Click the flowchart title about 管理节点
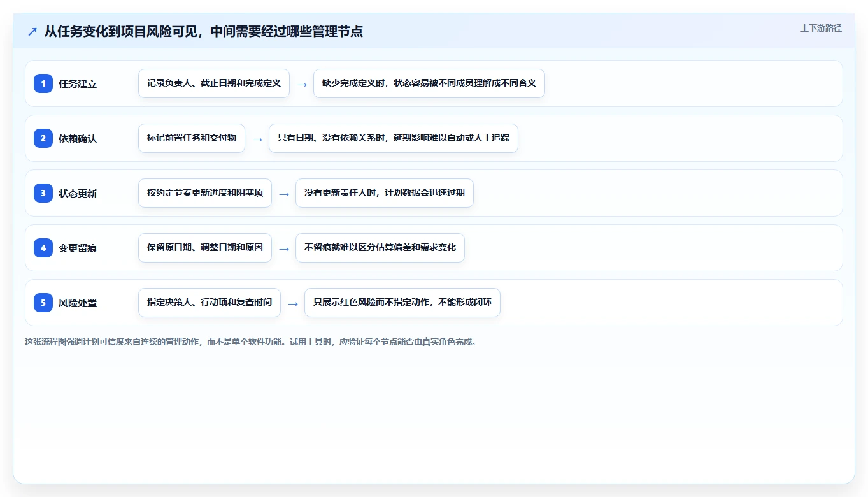This screenshot has width=868, height=497. (x=204, y=31)
